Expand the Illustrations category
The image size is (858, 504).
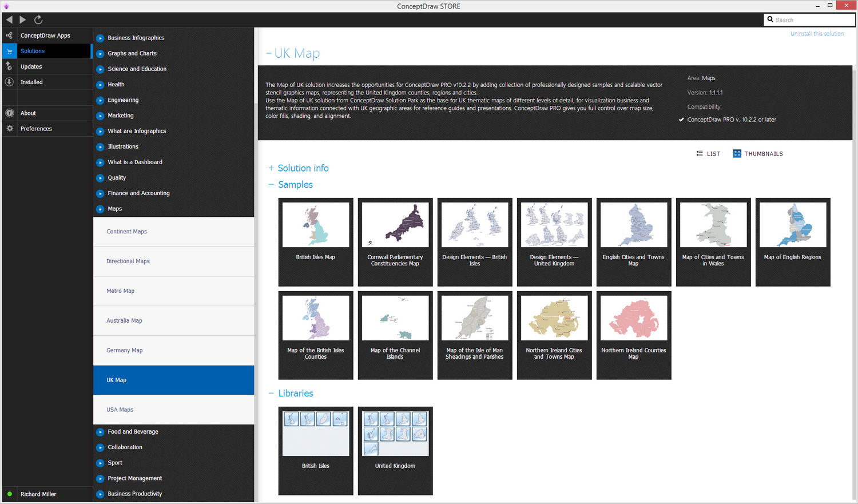tap(100, 147)
